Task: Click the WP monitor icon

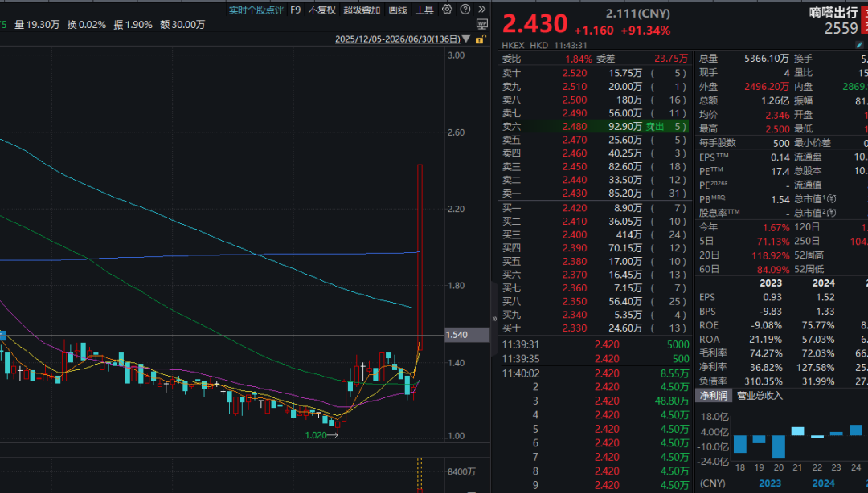Action: (x=481, y=24)
